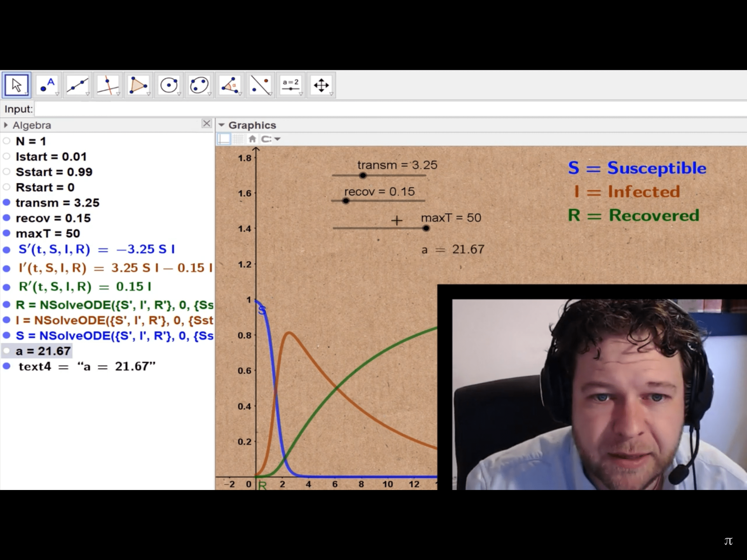Close the Algebra panel
The height and width of the screenshot is (560, 747).
[x=207, y=124]
